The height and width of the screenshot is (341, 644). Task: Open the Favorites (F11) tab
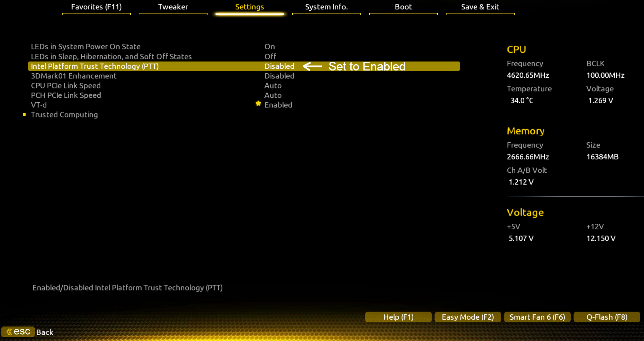(96, 7)
